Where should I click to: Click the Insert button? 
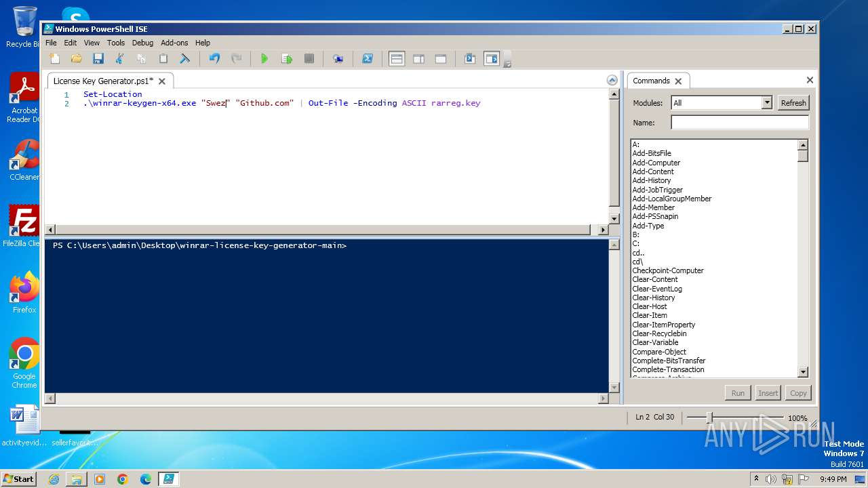pyautogui.click(x=768, y=393)
